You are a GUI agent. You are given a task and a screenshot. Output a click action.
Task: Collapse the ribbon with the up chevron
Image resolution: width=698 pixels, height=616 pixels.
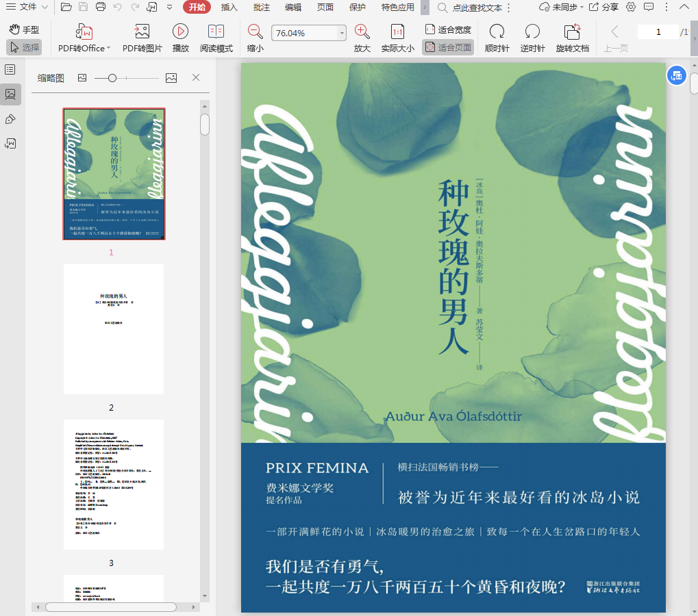pos(684,7)
